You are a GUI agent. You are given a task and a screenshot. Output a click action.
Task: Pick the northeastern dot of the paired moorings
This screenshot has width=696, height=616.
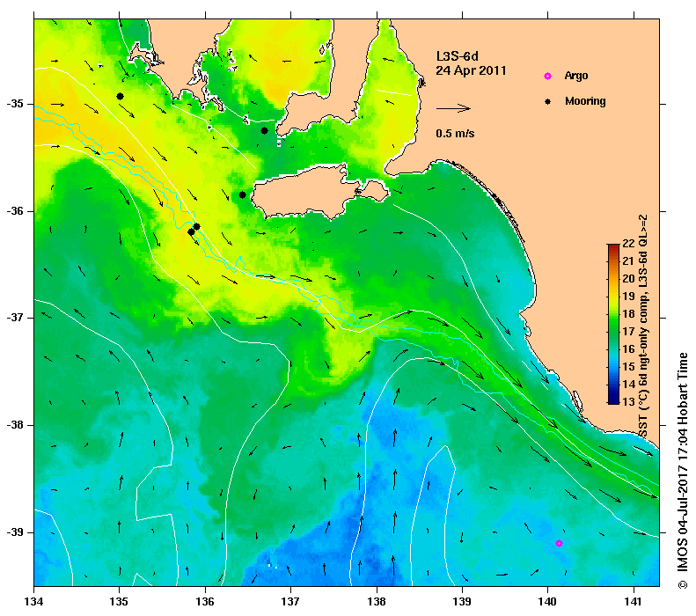[x=196, y=226]
